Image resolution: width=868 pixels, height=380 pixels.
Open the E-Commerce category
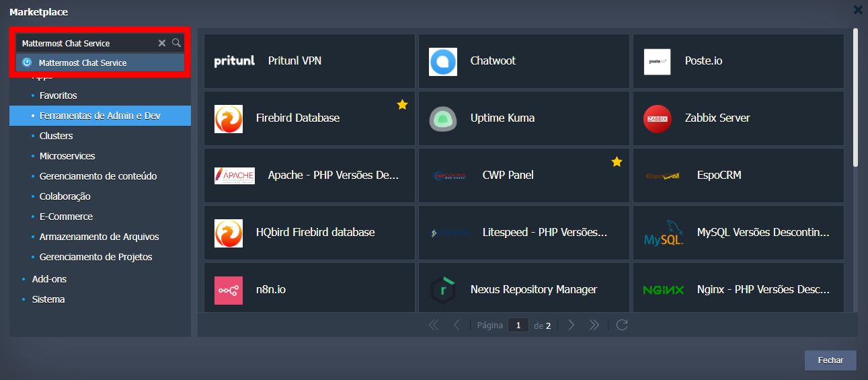[x=67, y=217]
